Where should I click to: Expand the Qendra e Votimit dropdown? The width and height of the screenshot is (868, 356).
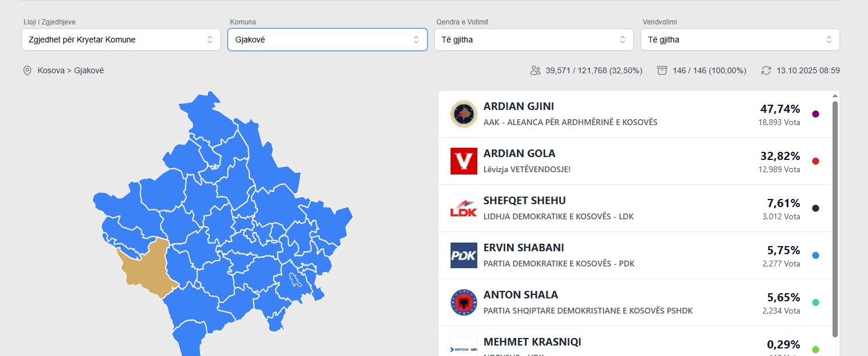(x=534, y=40)
